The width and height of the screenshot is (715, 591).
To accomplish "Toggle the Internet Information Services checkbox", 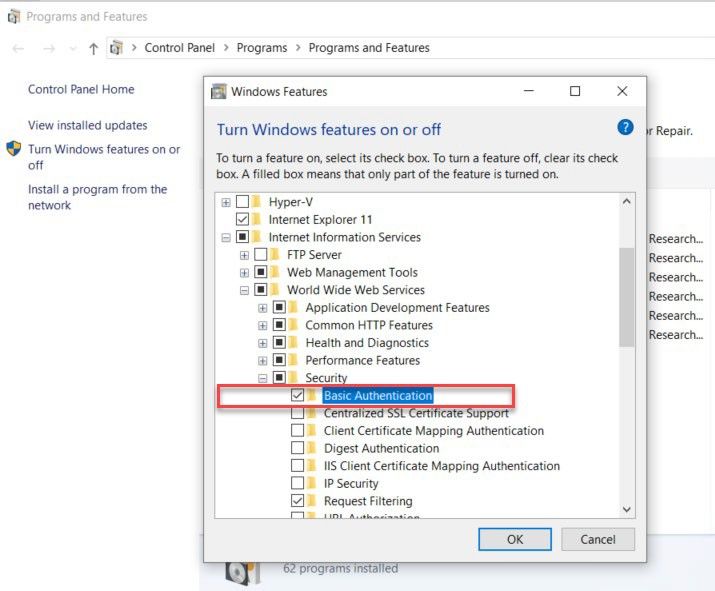I will coord(242,237).
